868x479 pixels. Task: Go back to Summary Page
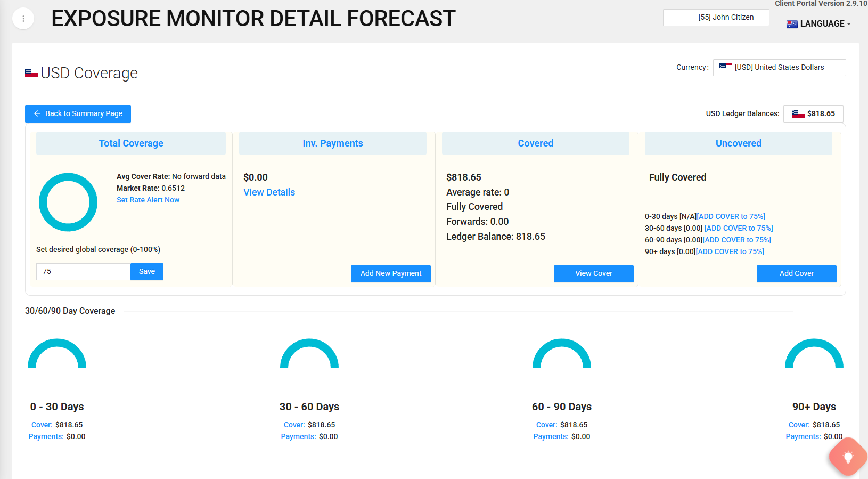pos(78,113)
